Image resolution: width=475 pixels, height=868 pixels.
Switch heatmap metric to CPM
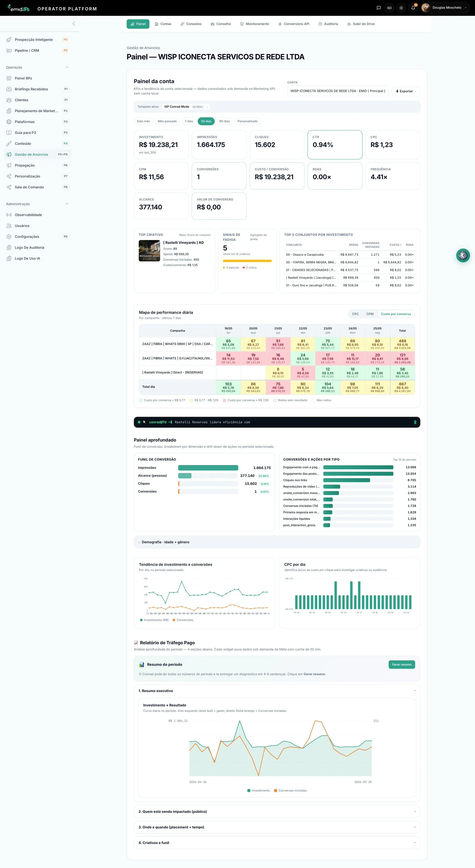(370, 314)
